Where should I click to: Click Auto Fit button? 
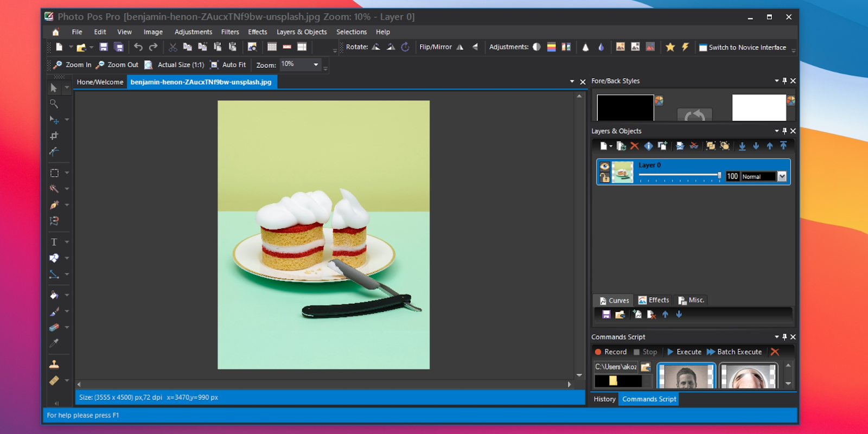pyautogui.click(x=228, y=65)
